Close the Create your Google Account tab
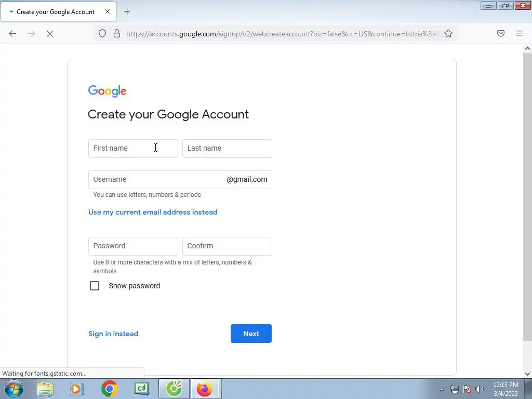The image size is (532, 399). point(108,11)
